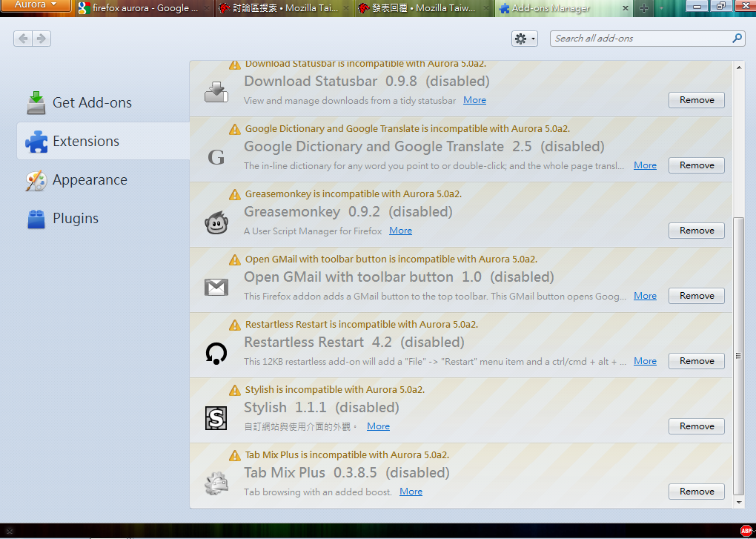This screenshot has width=756, height=539.
Task: Click warning icon beside Restartless Restart message
Action: coord(235,325)
